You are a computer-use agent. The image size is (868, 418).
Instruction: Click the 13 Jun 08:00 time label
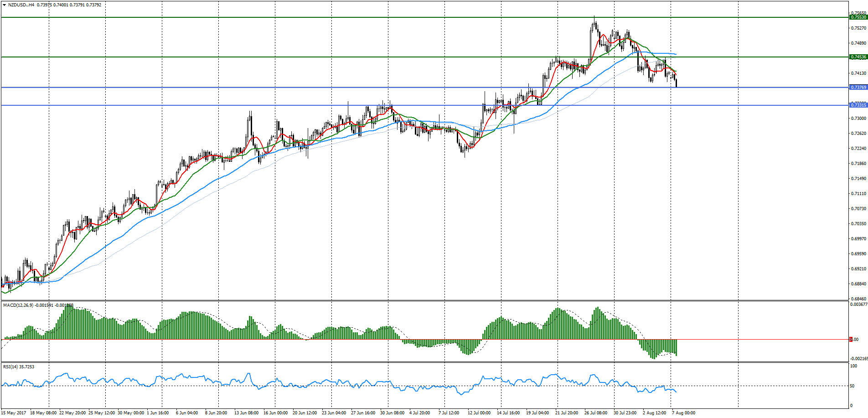click(x=246, y=413)
